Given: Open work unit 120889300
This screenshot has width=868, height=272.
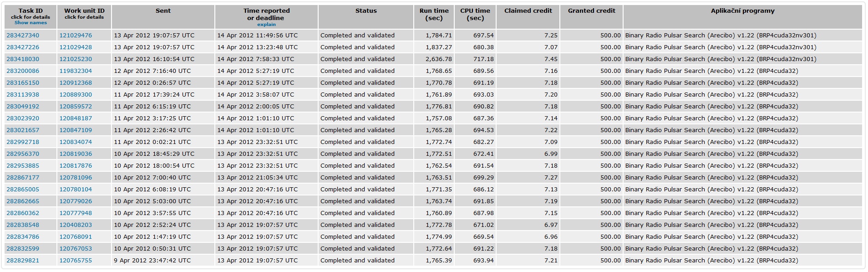Looking at the screenshot, I should point(76,95).
